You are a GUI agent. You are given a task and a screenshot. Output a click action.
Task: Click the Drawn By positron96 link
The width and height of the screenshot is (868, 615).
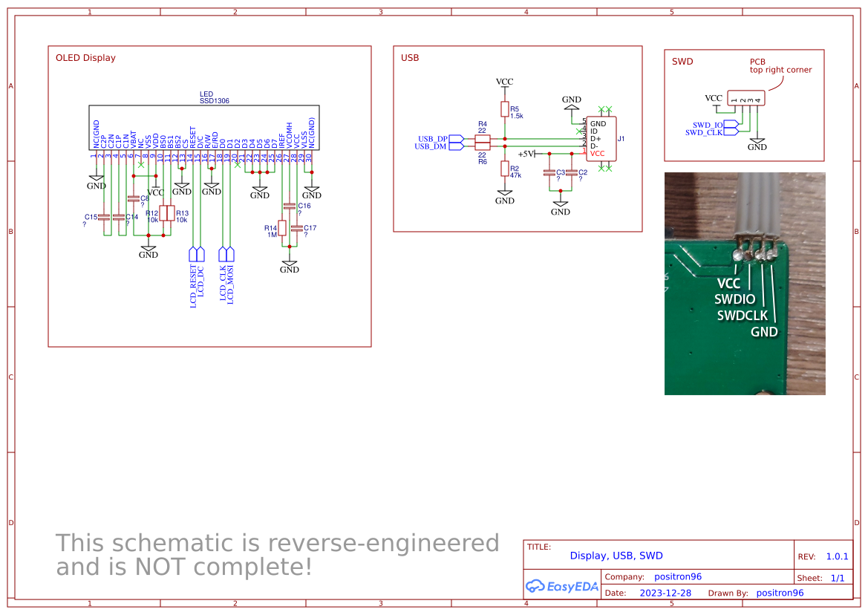pos(780,593)
